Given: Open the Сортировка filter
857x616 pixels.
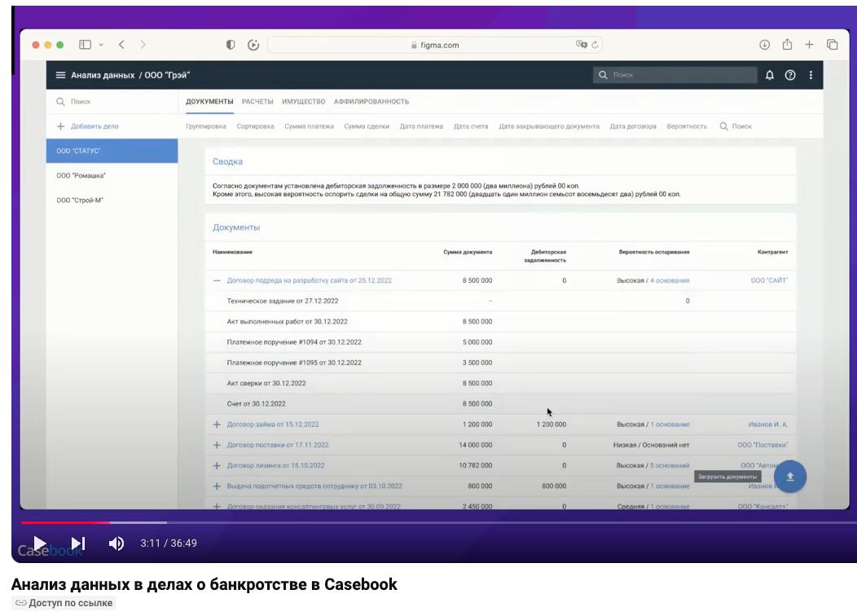Looking at the screenshot, I should [255, 126].
